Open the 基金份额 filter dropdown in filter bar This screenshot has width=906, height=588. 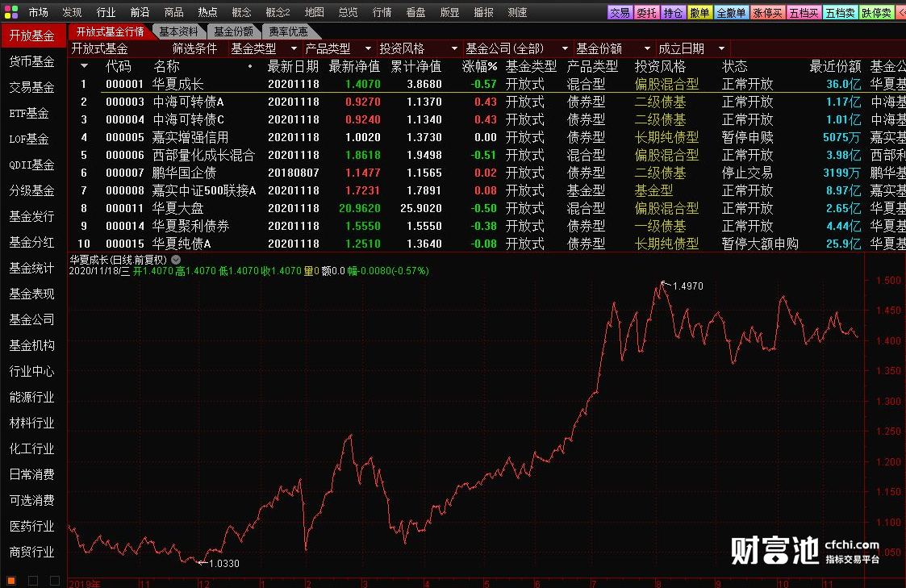pos(614,48)
